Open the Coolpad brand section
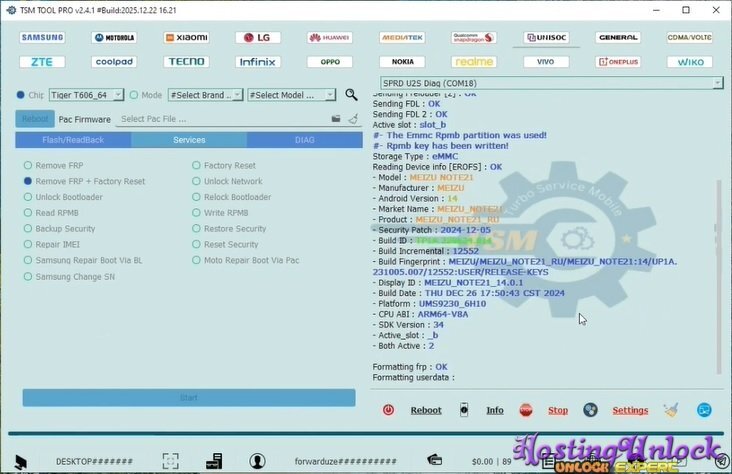 (x=114, y=62)
